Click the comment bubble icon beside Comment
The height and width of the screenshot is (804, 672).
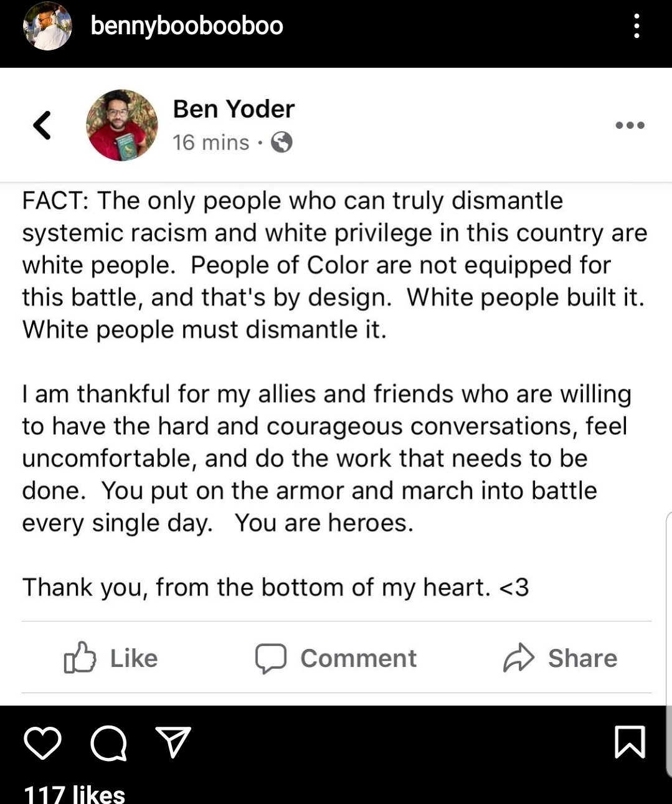tap(271, 658)
